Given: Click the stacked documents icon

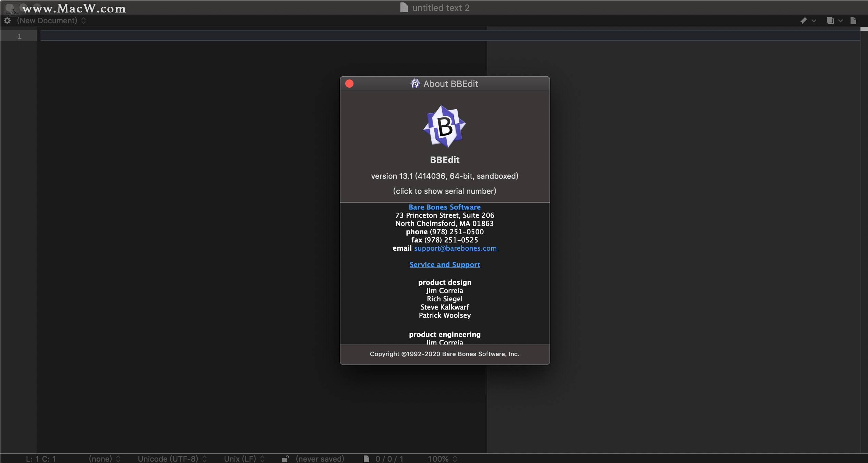Looking at the screenshot, I should (x=830, y=21).
